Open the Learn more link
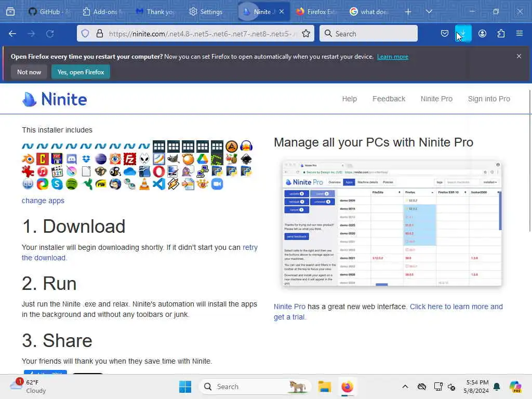Image resolution: width=532 pixels, height=399 pixels. pyautogui.click(x=393, y=57)
